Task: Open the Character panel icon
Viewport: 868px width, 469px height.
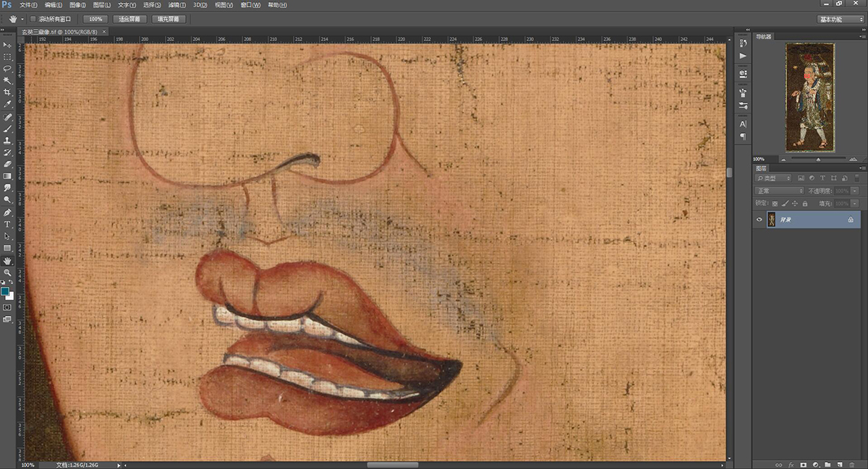Action: tap(743, 124)
